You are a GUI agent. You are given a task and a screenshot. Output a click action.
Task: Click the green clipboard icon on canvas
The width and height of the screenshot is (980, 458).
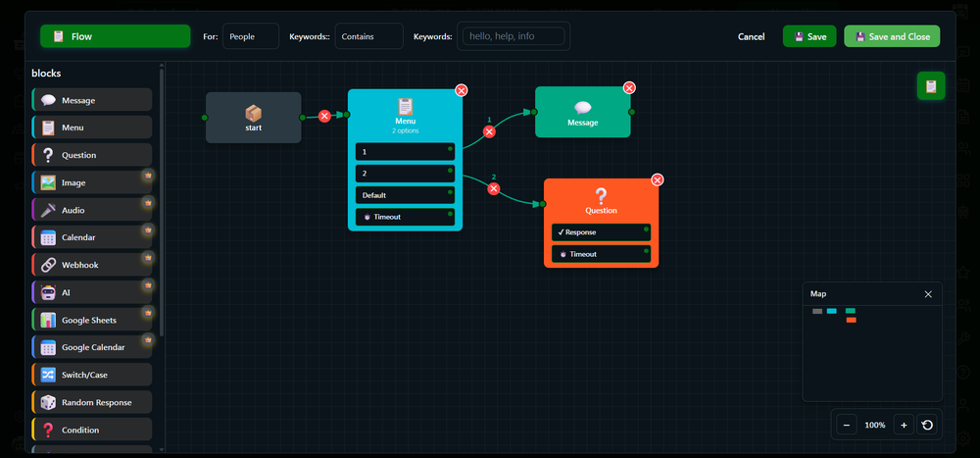[930, 86]
